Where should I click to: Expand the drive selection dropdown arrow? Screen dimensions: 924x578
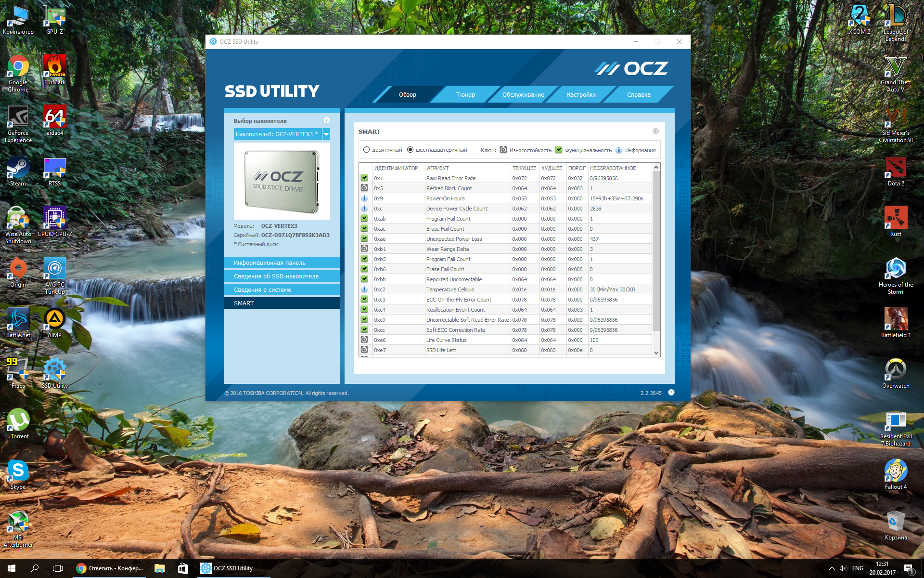tap(326, 134)
